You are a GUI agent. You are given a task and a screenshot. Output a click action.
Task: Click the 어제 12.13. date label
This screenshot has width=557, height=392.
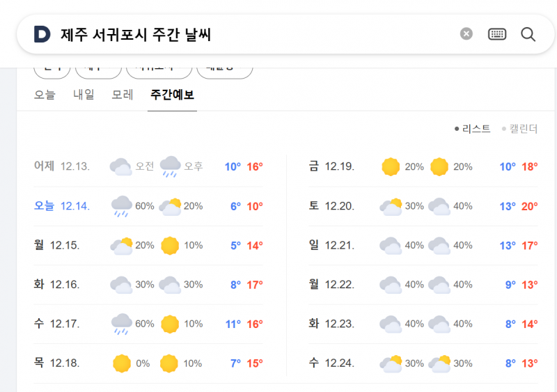tap(62, 166)
